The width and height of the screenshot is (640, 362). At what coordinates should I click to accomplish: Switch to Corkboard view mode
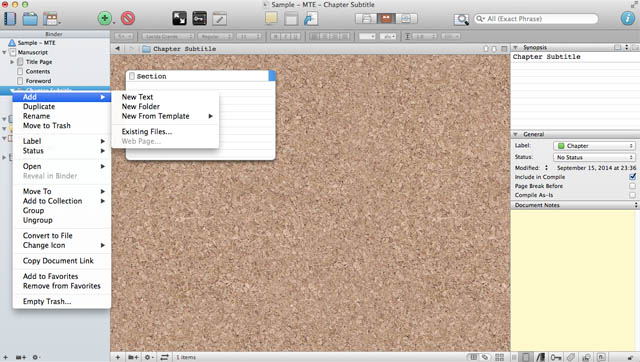coord(386,19)
